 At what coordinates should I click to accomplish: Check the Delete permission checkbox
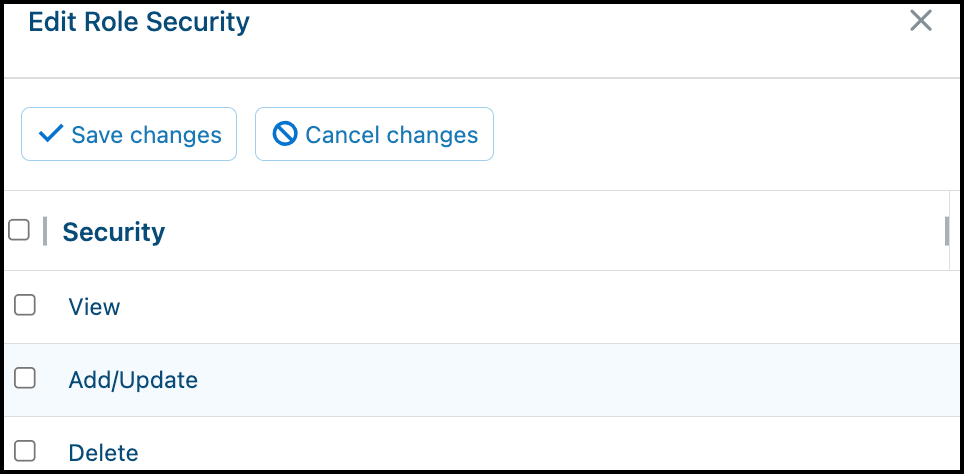25,451
